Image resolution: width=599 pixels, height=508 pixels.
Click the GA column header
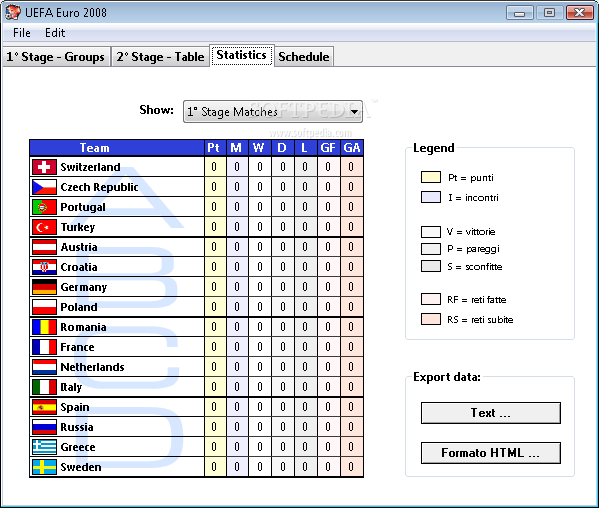point(351,148)
